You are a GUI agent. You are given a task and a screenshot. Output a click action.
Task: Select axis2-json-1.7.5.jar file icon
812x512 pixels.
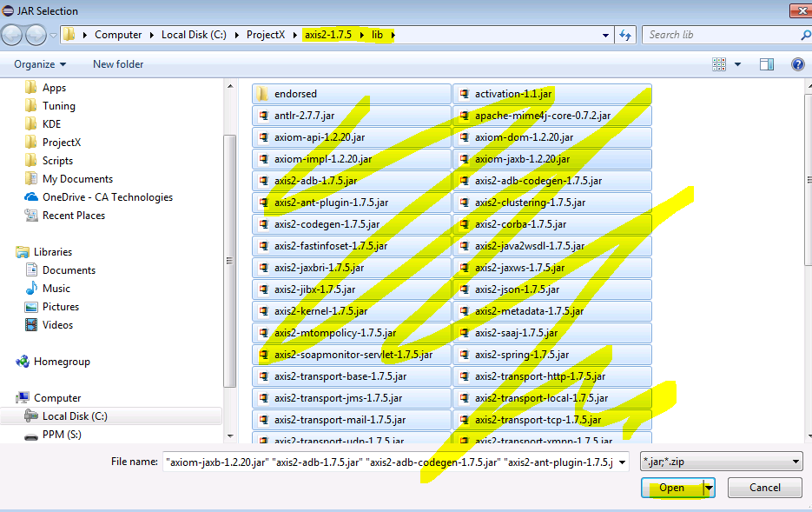pyautogui.click(x=465, y=289)
